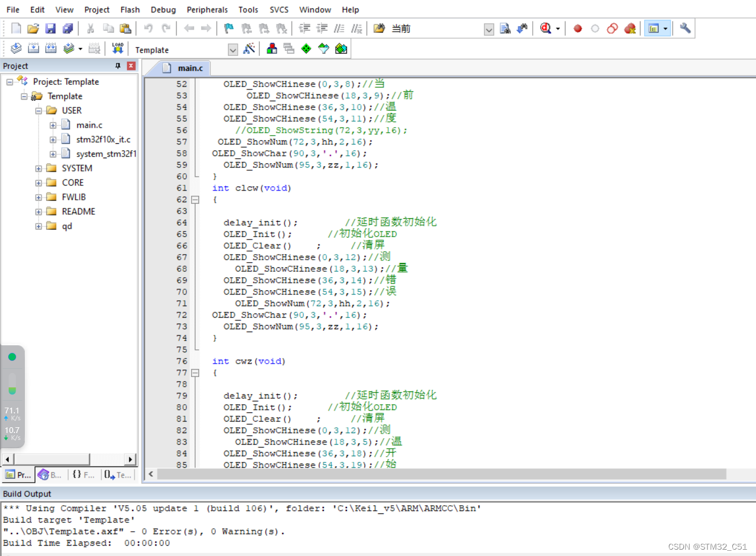This screenshot has height=556, width=756.
Task: Switch to the Templates bottom tab
Action: pyautogui.click(x=118, y=475)
